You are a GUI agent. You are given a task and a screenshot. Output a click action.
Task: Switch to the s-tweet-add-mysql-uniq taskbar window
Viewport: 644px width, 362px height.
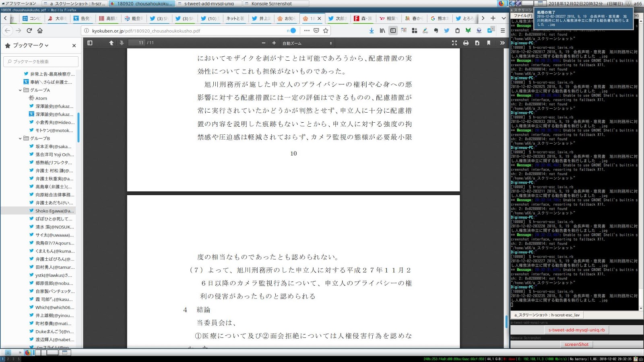[x=209, y=4]
